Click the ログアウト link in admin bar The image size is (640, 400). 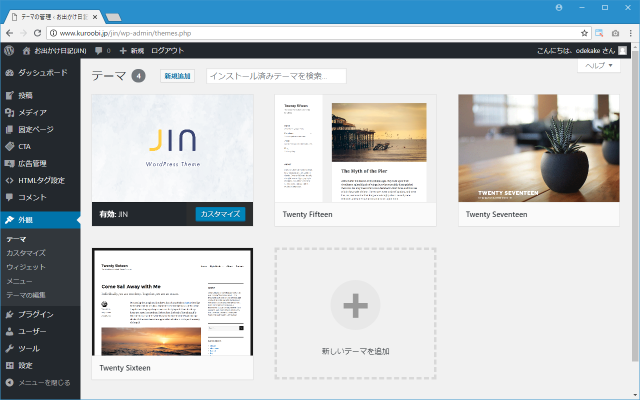click(x=167, y=51)
